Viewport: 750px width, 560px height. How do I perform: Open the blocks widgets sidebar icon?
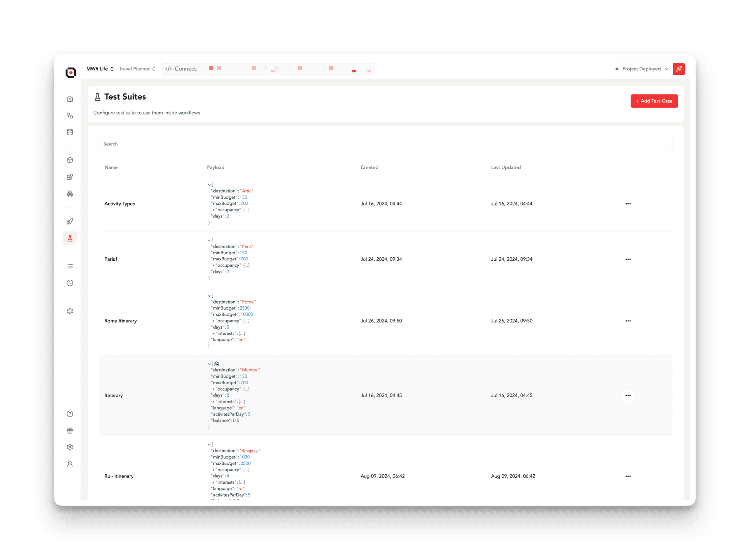tap(70, 177)
